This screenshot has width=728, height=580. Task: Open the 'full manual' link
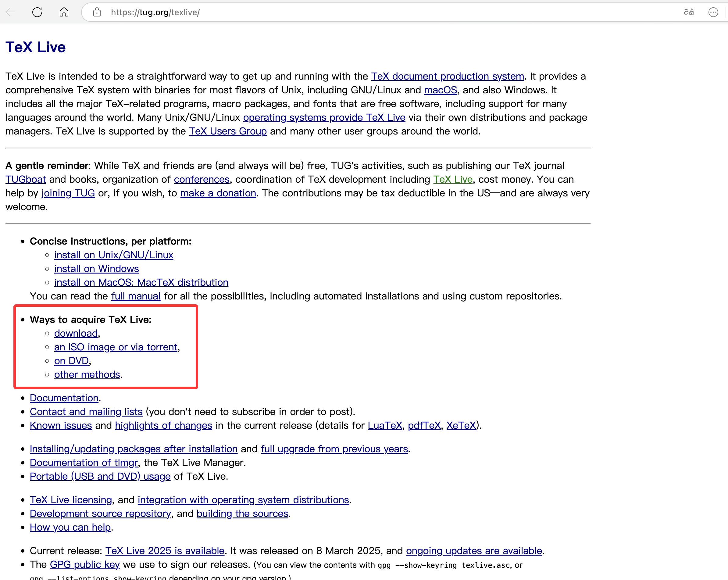click(x=136, y=296)
